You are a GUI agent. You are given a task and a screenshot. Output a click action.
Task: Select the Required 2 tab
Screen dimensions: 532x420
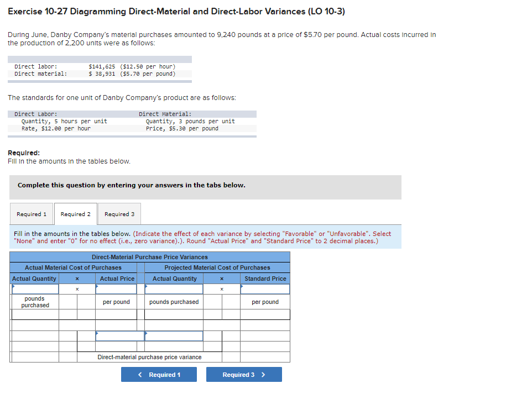click(x=75, y=214)
